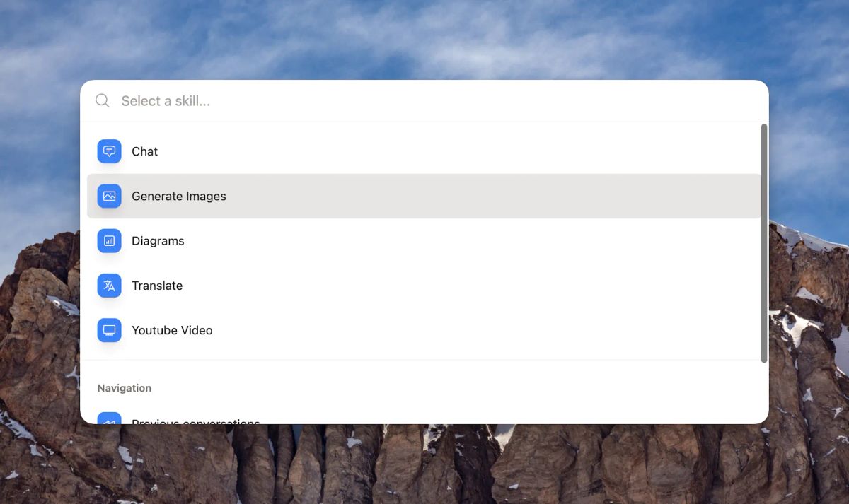This screenshot has height=504, width=849.
Task: Click the Navigation section header
Action: click(x=125, y=388)
